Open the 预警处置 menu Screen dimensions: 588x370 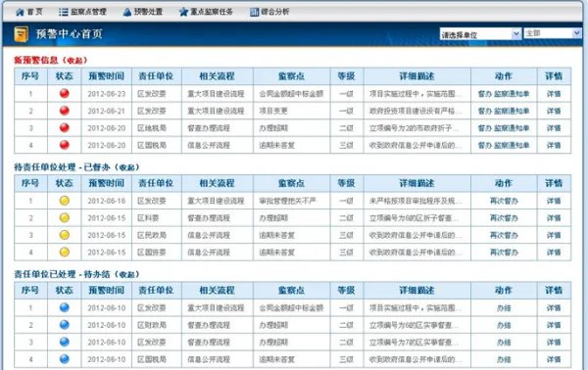point(143,12)
